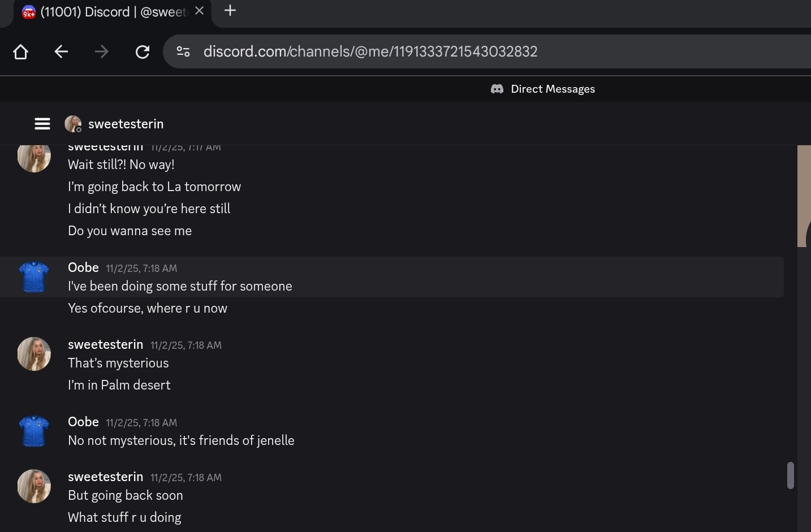Click the message 'I've been doing some stuff for someone'
811x532 pixels.
180,286
